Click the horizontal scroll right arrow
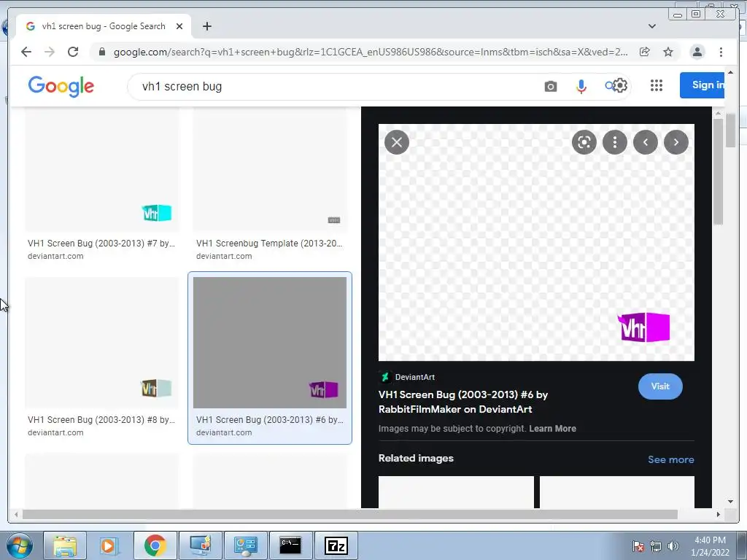This screenshot has width=747, height=560. (719, 514)
